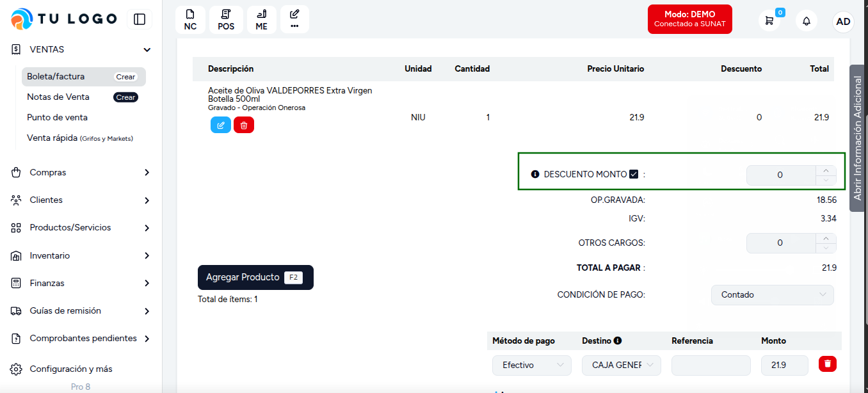Image resolution: width=868 pixels, height=393 pixels.
Task: Click the Agregar Producto button
Action: point(255,277)
